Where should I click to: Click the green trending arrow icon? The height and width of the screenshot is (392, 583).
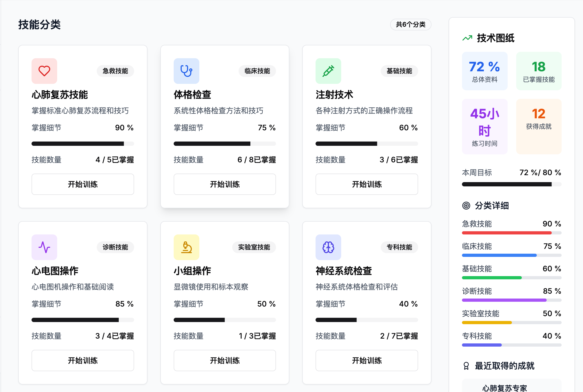click(467, 38)
